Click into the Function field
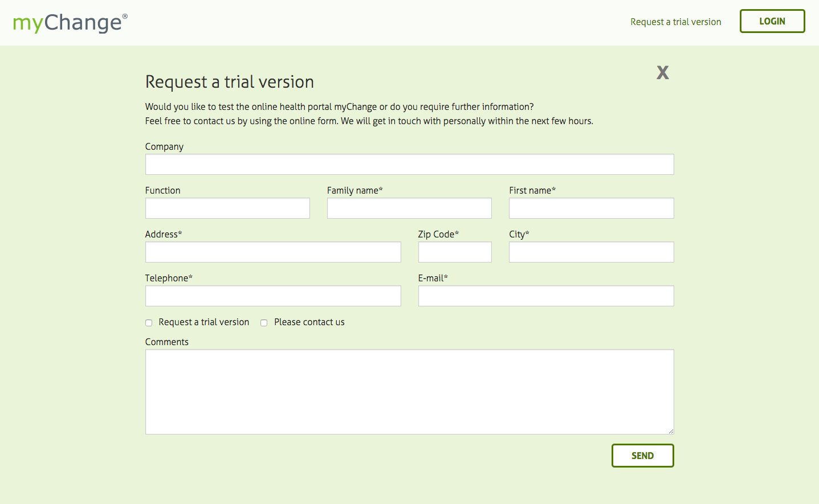The image size is (819, 504). 227,208
